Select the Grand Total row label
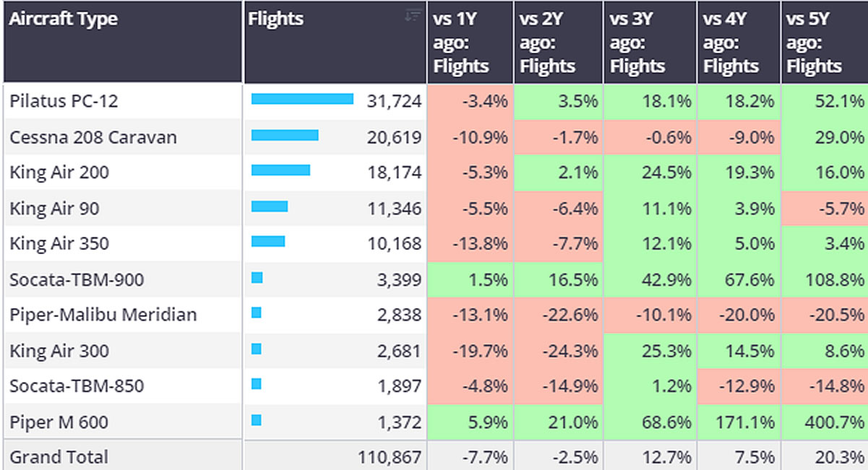This screenshot has height=470, width=868. pyautogui.click(x=59, y=456)
